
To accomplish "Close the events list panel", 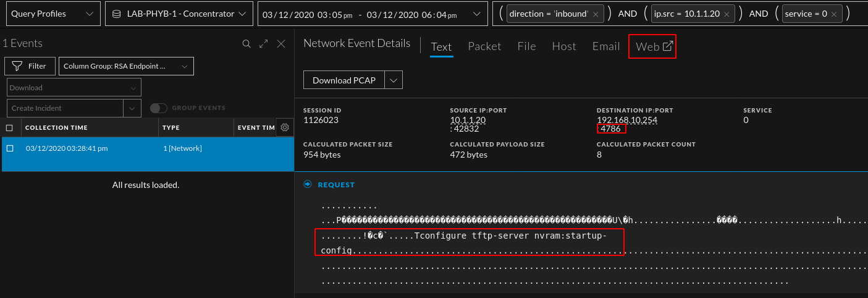I will pos(281,44).
